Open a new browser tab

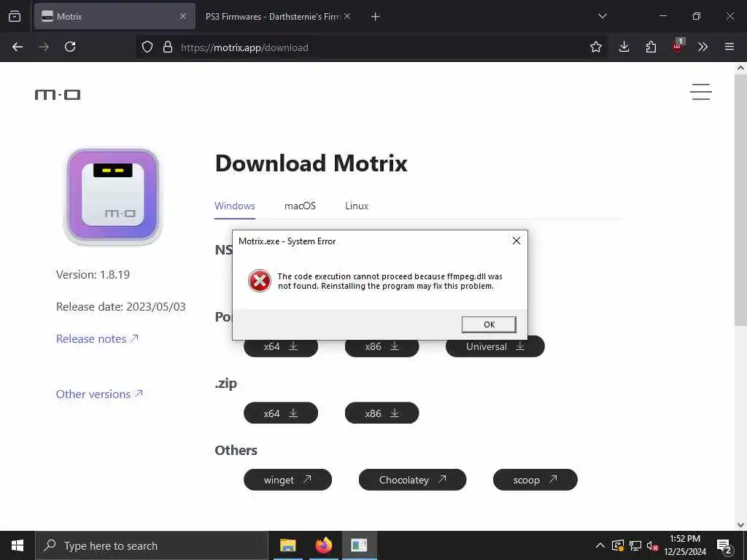point(376,16)
